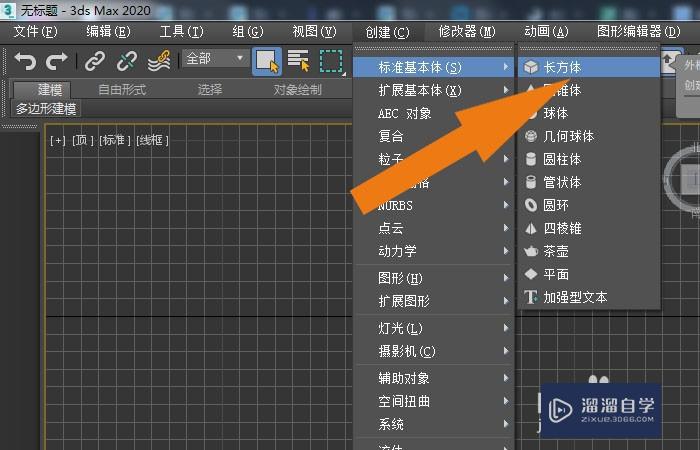Create a 长方体 box primitive
Image resolution: width=700 pixels, height=450 pixels.
589,67
